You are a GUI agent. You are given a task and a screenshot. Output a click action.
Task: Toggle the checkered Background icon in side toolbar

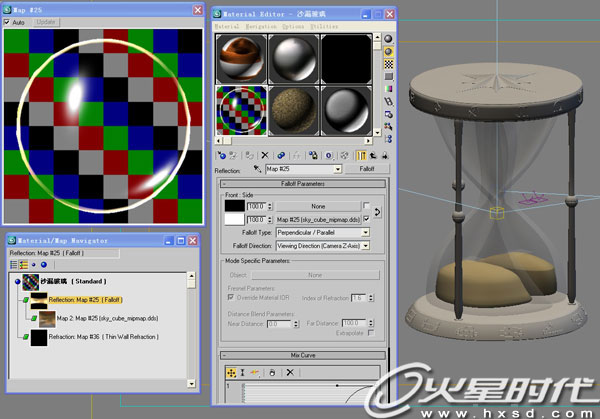coord(388,62)
